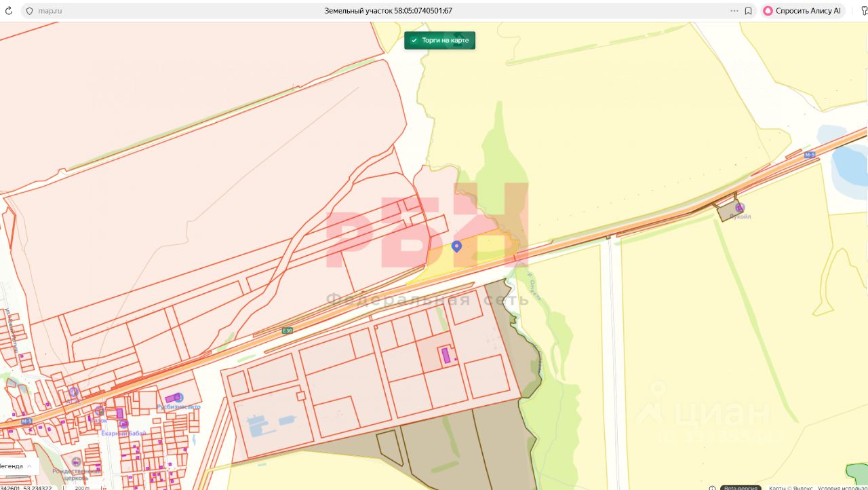This screenshot has width=868, height=490.
Task: Select the Лукойл gas station marker
Action: pyautogui.click(x=740, y=208)
